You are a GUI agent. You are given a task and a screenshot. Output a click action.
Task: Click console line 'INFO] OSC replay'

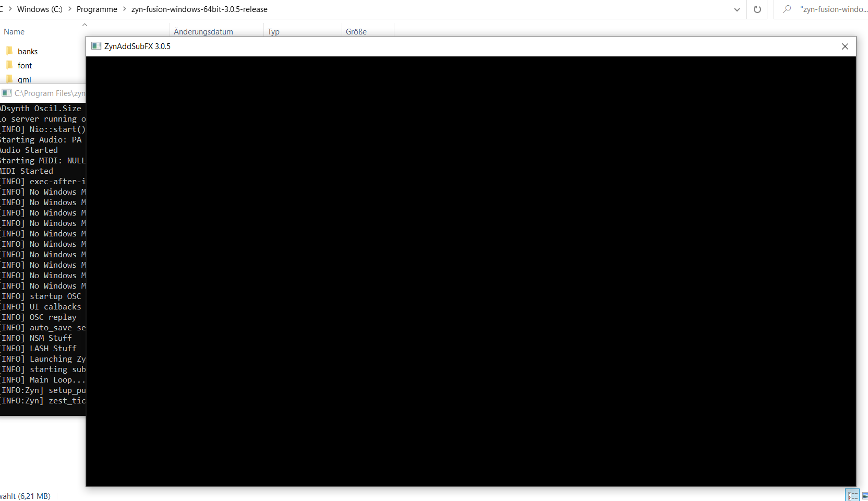38,317
